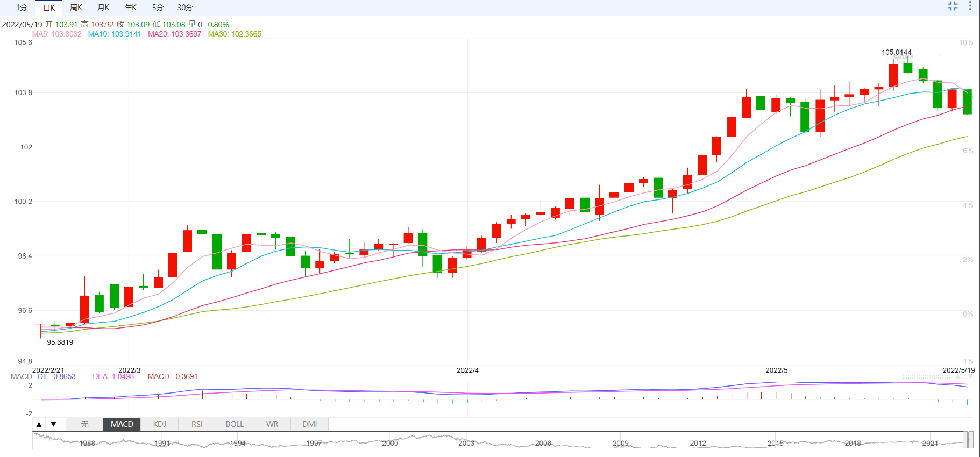Switch to the 5分 chart tab
Screen dimensions: 980x457
click(x=158, y=8)
